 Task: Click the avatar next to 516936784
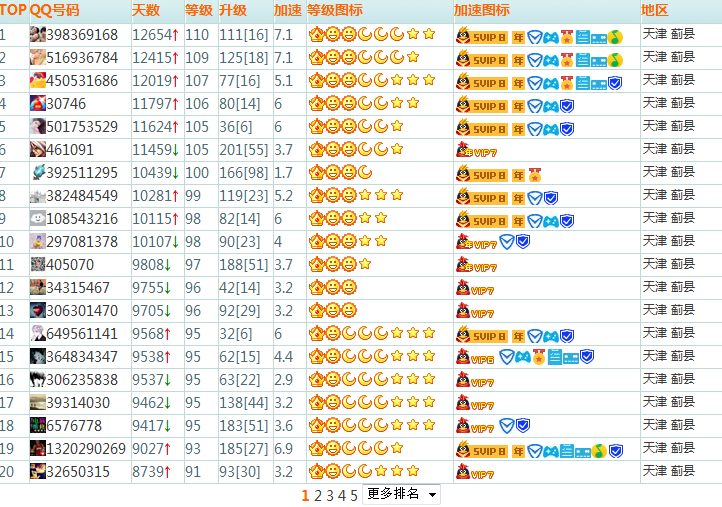38,58
